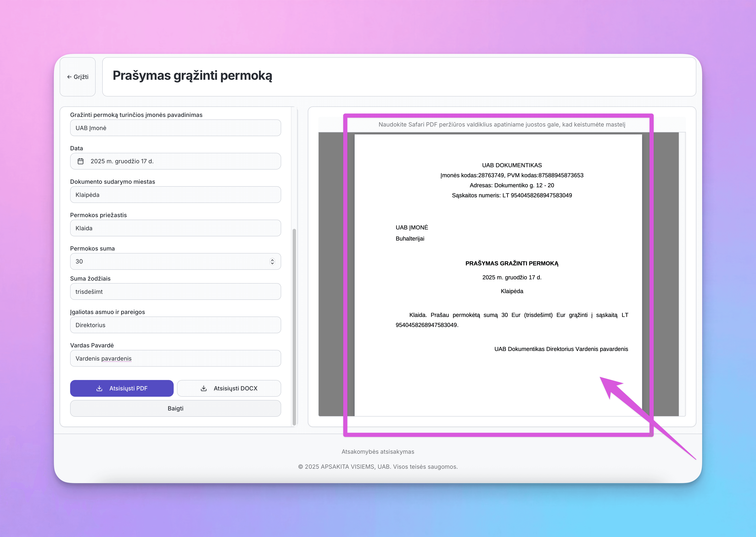Download the document via Atsisiųsti PDF
Screen dimensions: 756x537
coord(122,388)
